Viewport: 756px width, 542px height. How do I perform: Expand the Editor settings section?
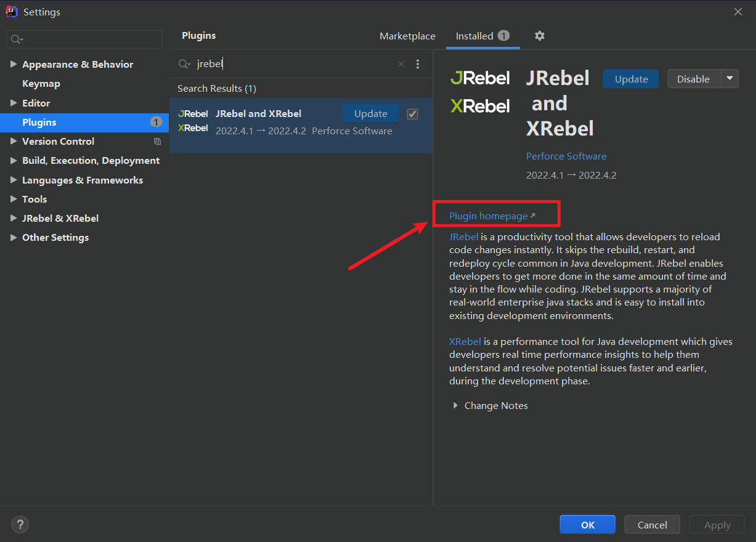(14, 102)
